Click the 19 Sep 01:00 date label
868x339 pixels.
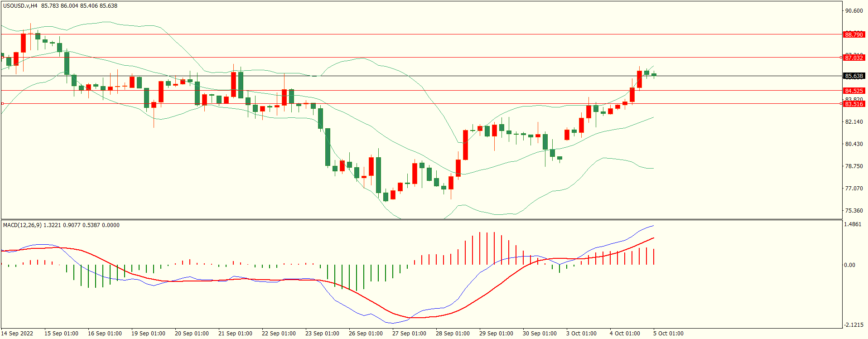(x=148, y=334)
